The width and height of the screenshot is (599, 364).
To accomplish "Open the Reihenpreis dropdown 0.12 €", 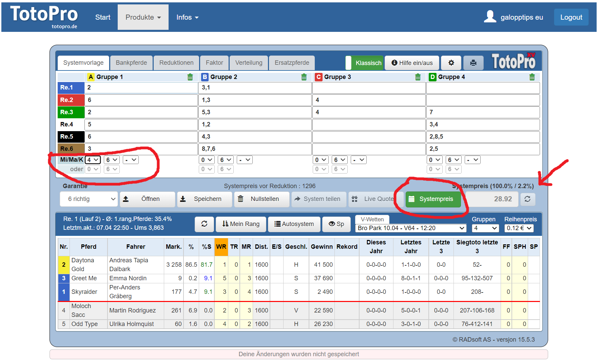I will (x=519, y=228).
